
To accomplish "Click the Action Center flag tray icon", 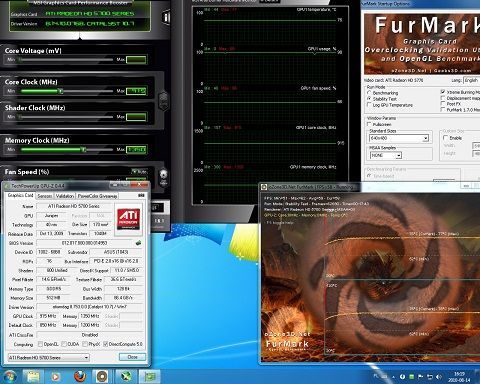I will coord(421,377).
